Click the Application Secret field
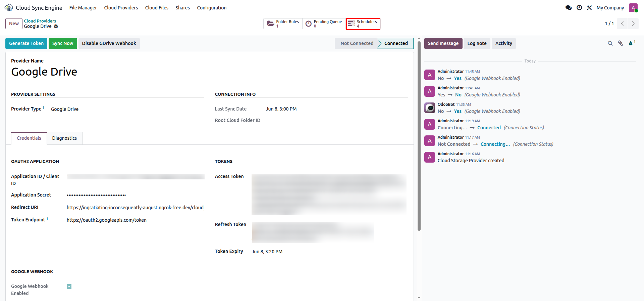Screen dimensions: 644x301 tap(136, 195)
